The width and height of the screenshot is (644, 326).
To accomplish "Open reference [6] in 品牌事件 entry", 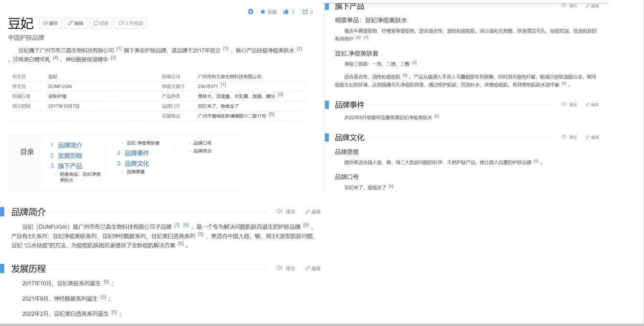I will (x=437, y=117).
